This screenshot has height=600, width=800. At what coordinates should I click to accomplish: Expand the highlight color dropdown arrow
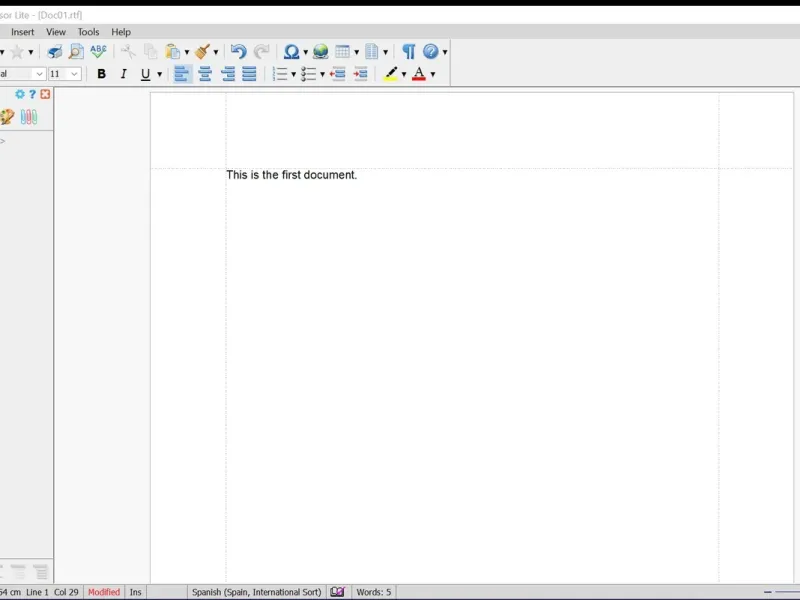tap(404, 74)
